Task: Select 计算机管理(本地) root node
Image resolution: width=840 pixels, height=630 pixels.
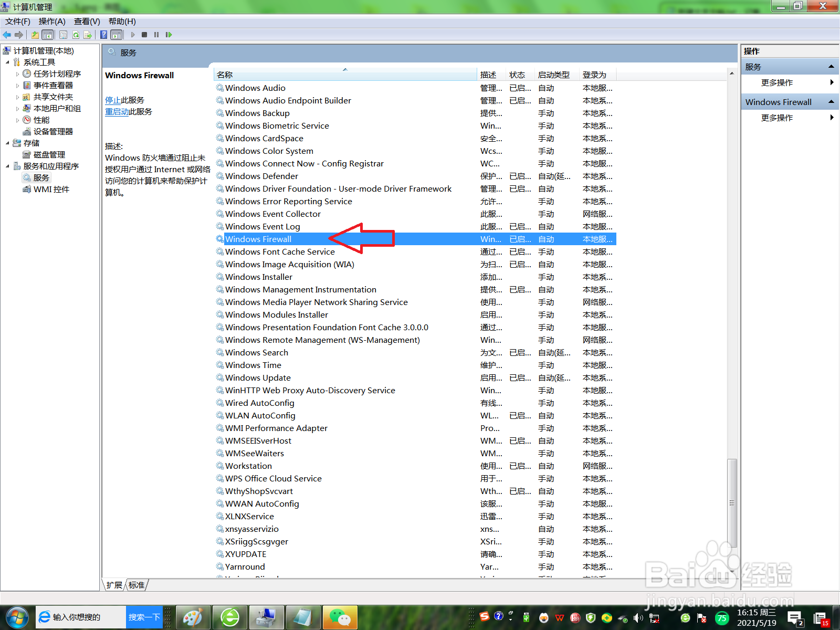Action: pyautogui.click(x=44, y=51)
